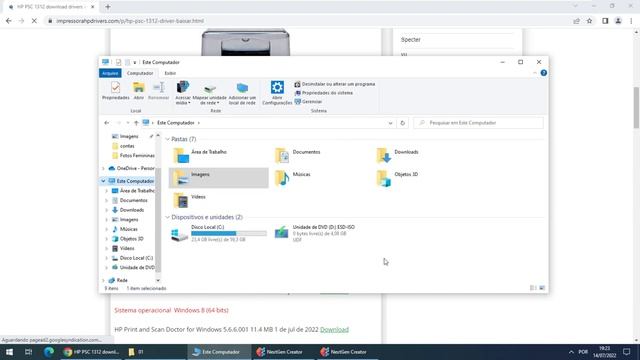The width and height of the screenshot is (640, 360).
Task: Open Chrome profile avatar icon
Action: (x=618, y=21)
